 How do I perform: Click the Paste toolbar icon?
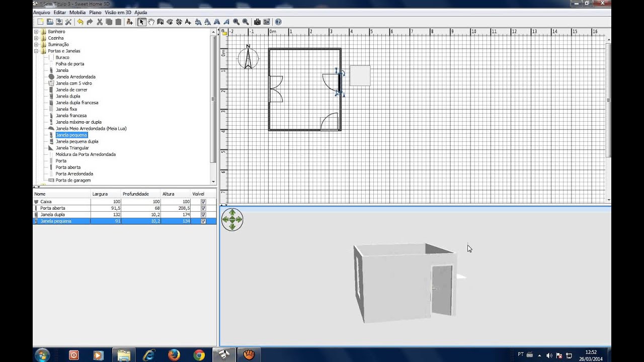coord(118,22)
